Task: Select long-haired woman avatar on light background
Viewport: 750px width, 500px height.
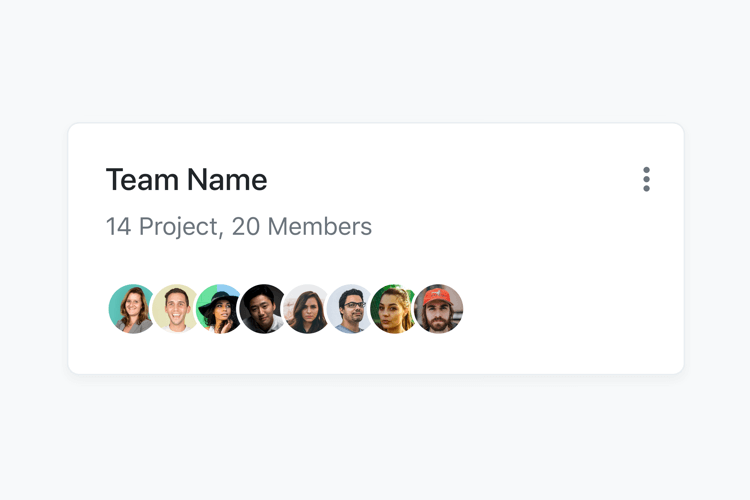Action: pyautogui.click(x=307, y=308)
